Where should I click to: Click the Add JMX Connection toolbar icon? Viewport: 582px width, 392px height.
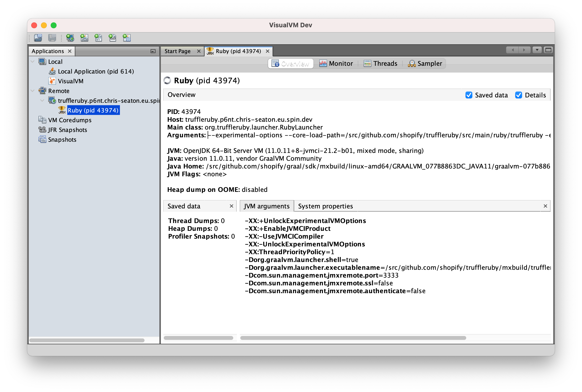tap(84, 38)
